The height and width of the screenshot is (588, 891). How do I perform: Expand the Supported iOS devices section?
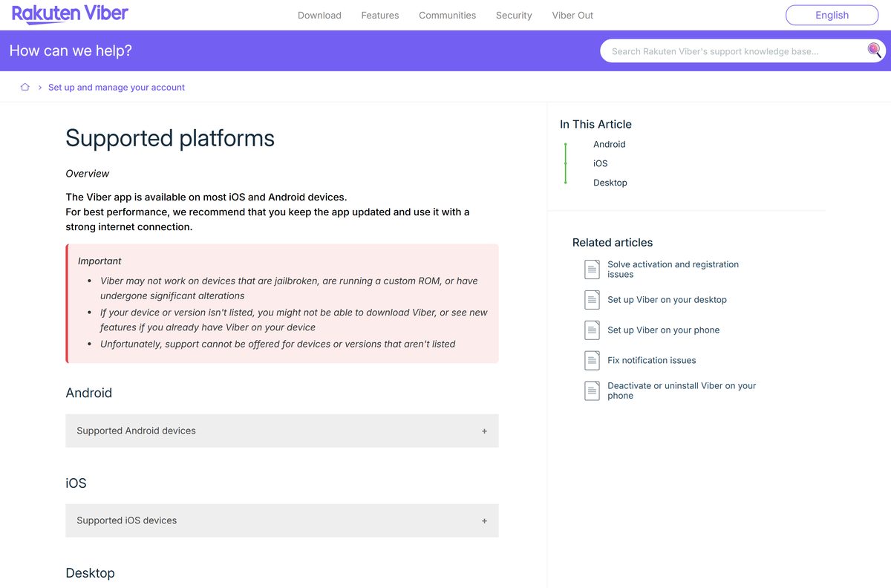[282, 520]
